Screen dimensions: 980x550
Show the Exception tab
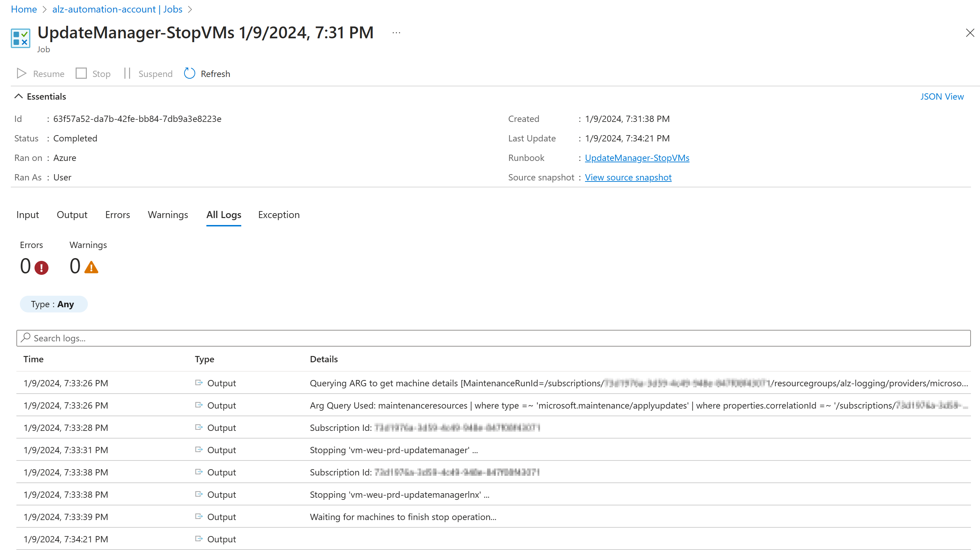279,215
